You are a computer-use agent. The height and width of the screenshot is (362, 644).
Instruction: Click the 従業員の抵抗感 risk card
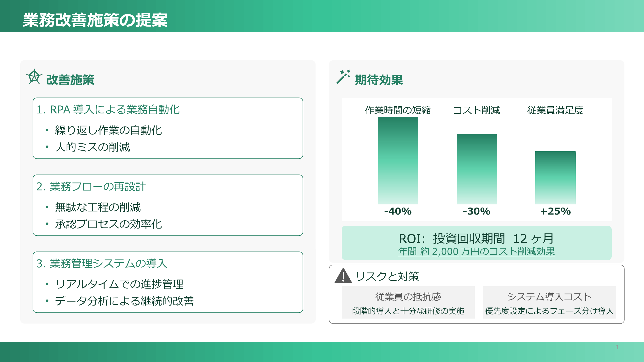coord(408,302)
